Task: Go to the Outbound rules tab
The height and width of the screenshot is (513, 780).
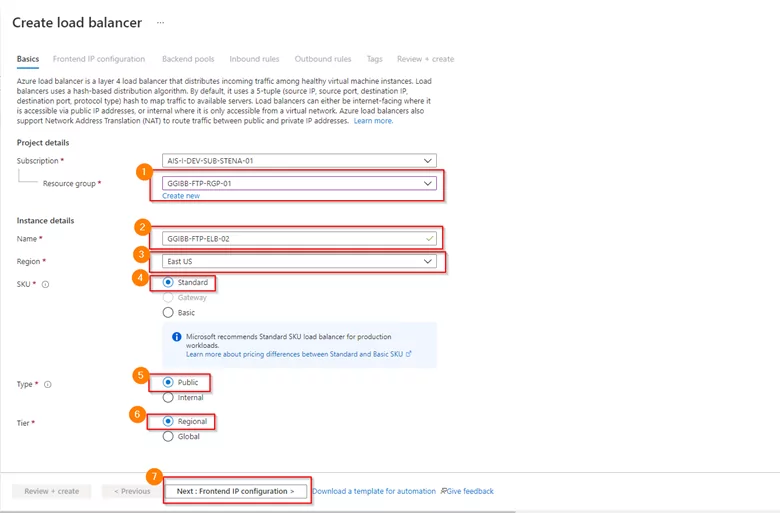Action: [x=323, y=59]
